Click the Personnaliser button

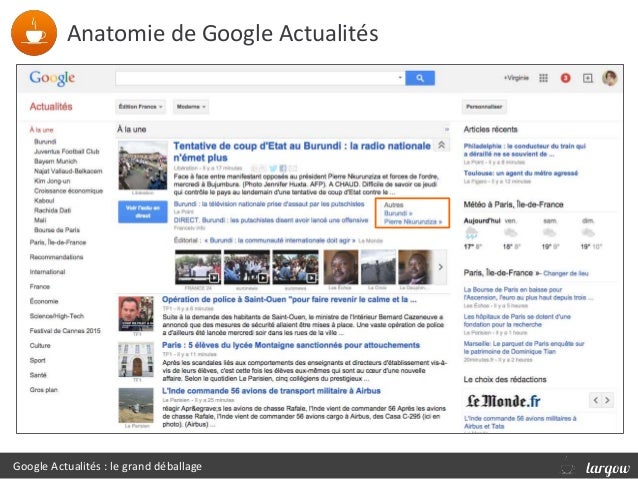(484, 107)
